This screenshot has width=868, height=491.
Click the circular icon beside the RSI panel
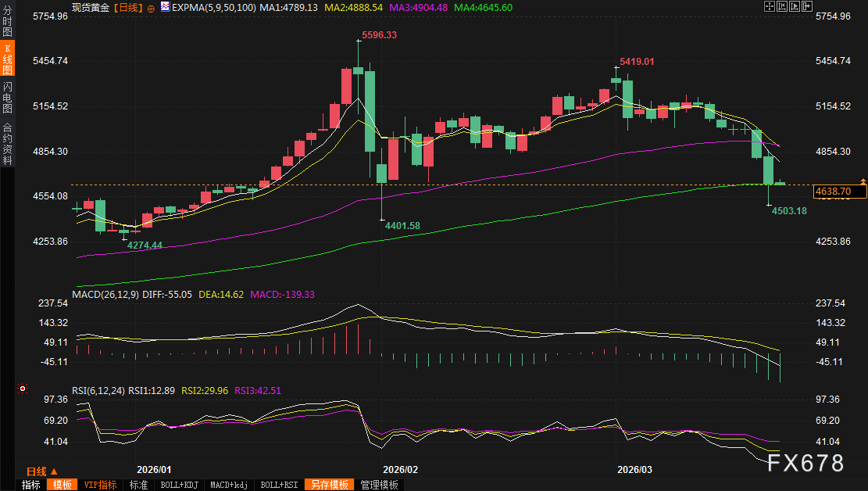coord(23,389)
